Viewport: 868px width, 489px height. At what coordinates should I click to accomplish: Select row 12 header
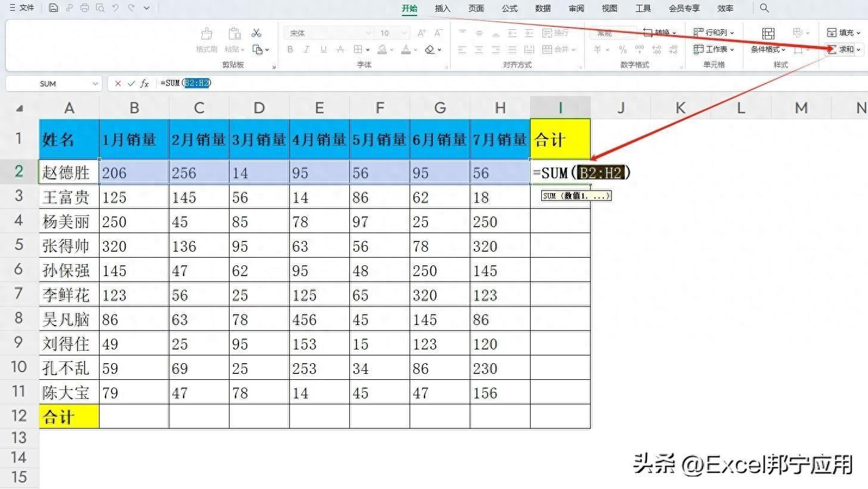click(x=19, y=416)
